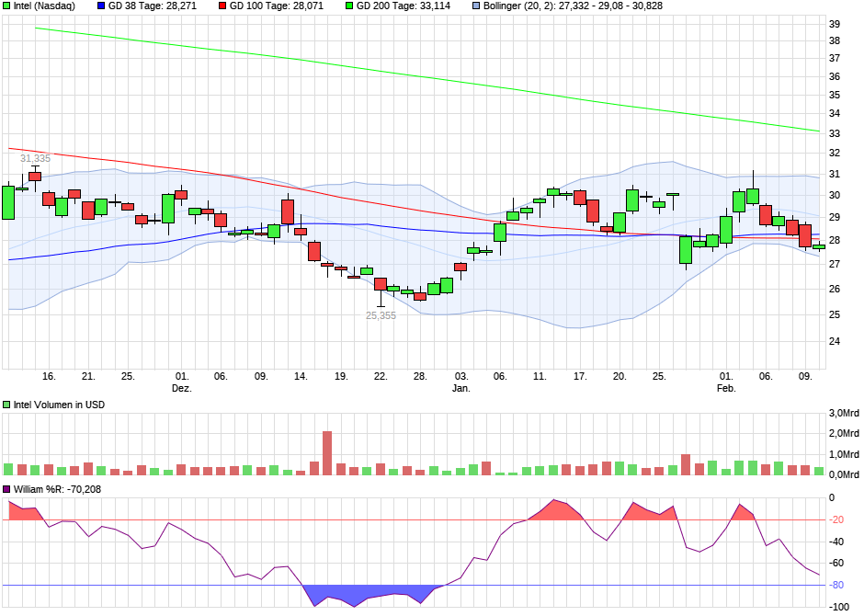
Task: Click the '11.' date axis label
Action: click(x=540, y=376)
